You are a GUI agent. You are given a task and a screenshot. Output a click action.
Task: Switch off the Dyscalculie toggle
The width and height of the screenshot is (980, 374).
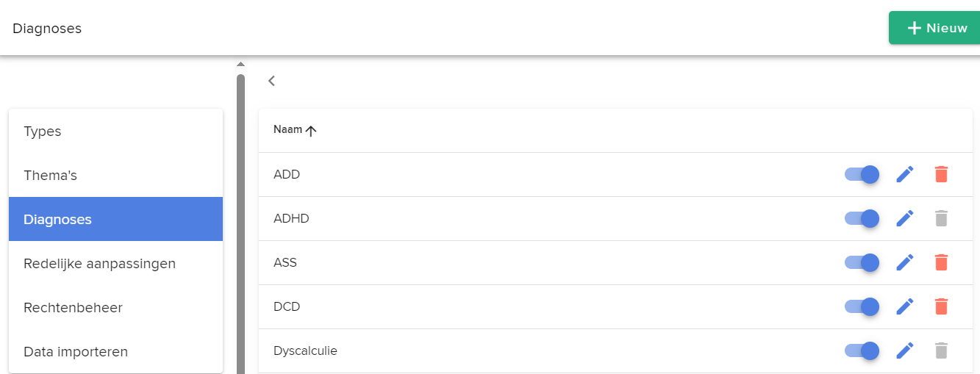(862, 350)
